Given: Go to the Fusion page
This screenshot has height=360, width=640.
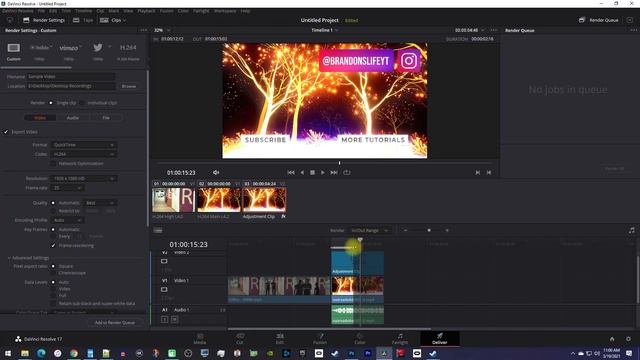Looking at the screenshot, I should coord(320,339).
